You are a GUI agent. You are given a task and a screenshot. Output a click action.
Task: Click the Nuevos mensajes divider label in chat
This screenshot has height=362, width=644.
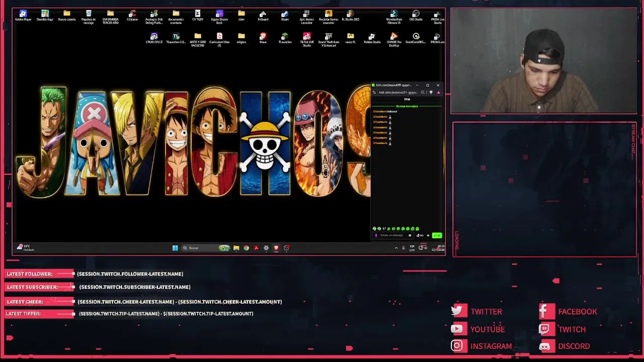click(x=407, y=106)
